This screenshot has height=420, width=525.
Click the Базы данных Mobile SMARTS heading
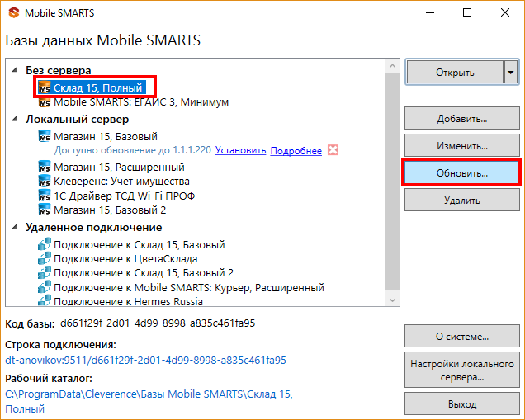[103, 40]
